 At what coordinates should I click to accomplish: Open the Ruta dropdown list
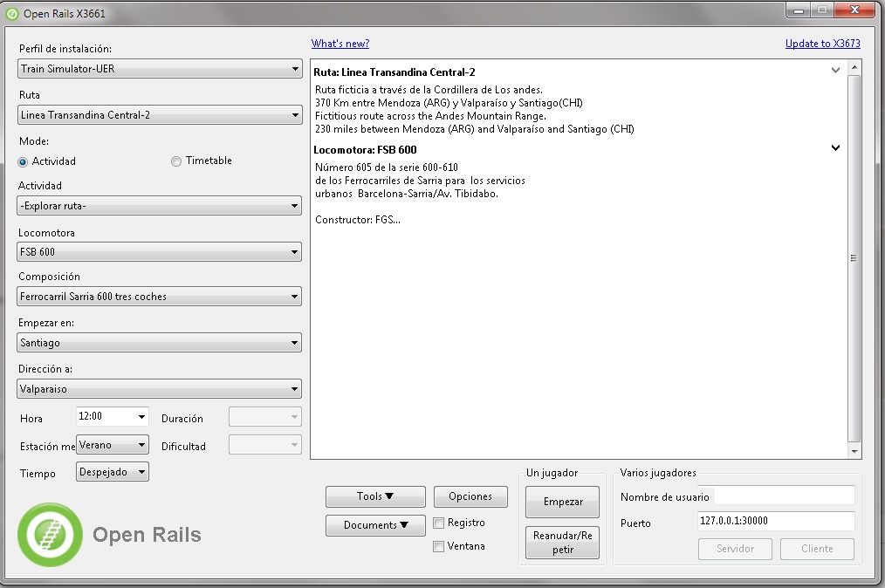[160, 115]
